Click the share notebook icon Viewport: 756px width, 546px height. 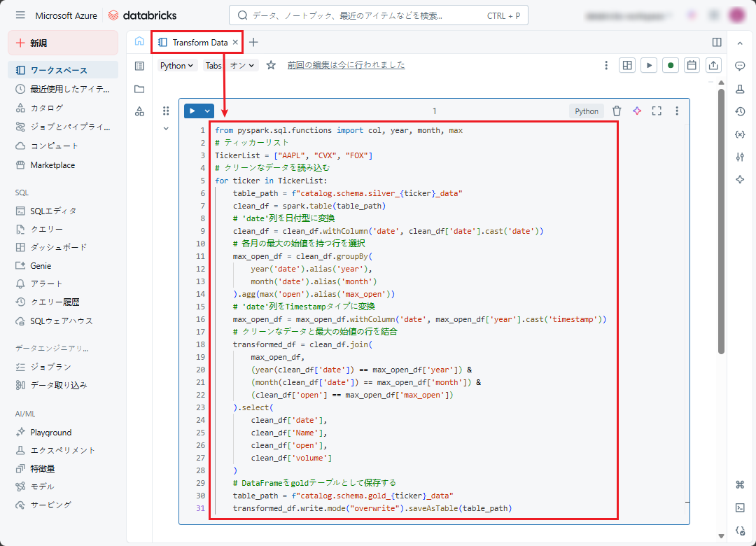click(x=713, y=65)
